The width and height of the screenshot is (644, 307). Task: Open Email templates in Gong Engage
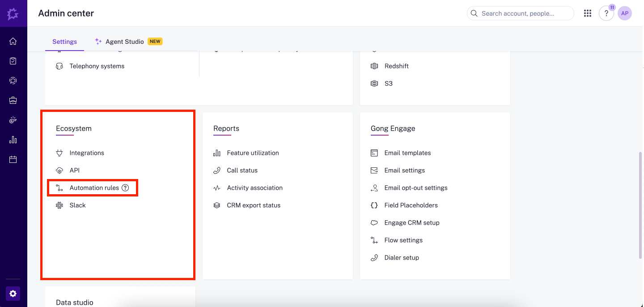tap(407, 153)
